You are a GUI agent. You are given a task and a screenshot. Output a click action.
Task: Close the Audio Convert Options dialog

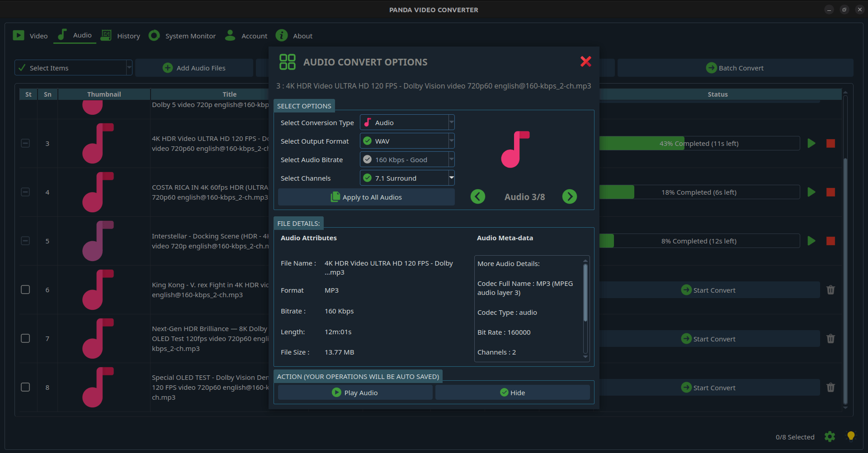pyautogui.click(x=585, y=61)
